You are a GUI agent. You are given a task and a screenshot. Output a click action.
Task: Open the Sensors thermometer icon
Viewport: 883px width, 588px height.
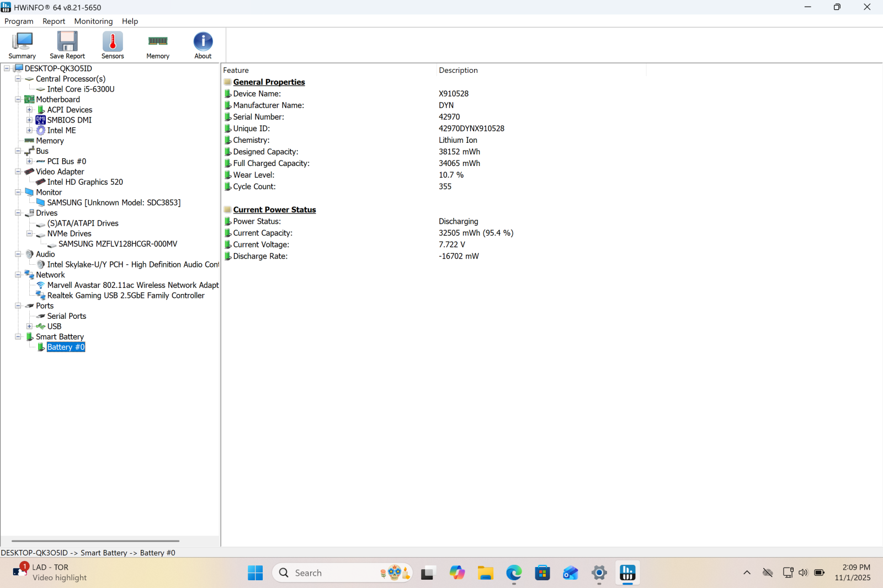coord(113,45)
